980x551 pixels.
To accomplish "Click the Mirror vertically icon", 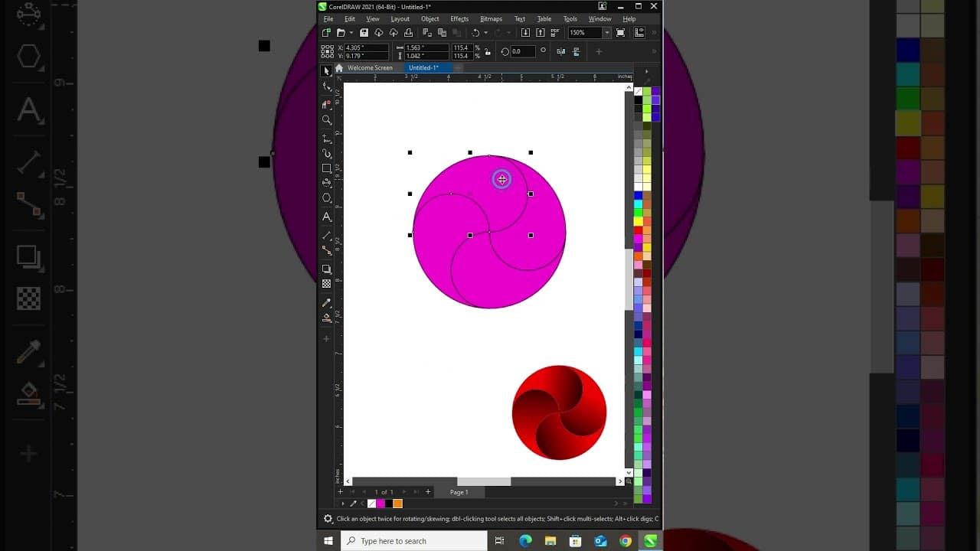I will (x=577, y=51).
